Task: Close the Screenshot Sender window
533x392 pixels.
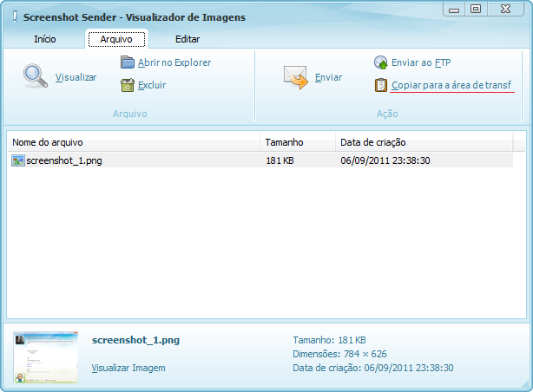Action: click(505, 10)
